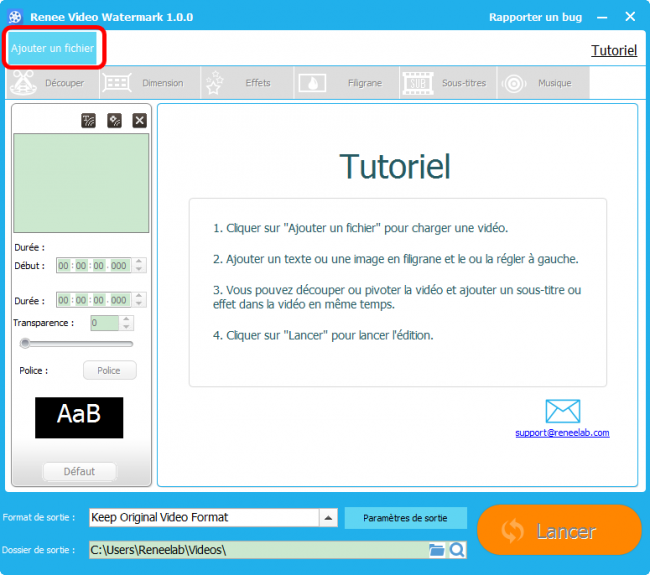Increase Transparence with up arrow

[x=126, y=319]
